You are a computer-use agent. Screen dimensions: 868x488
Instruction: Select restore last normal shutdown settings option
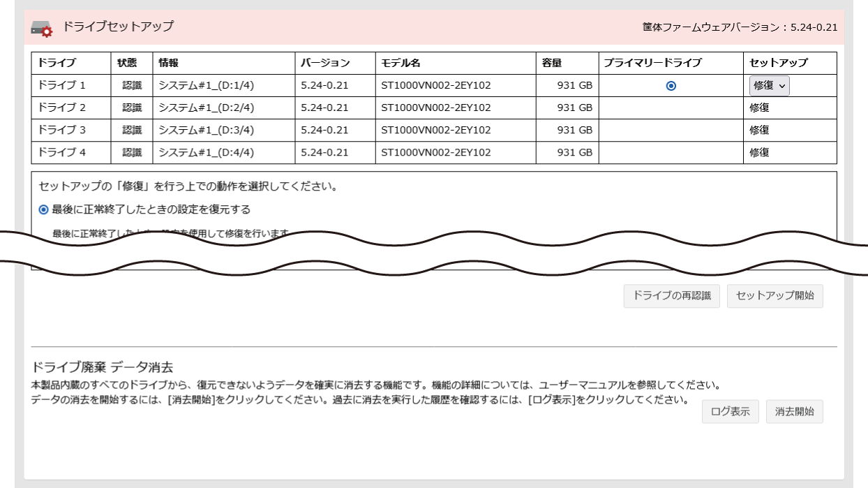pos(43,209)
